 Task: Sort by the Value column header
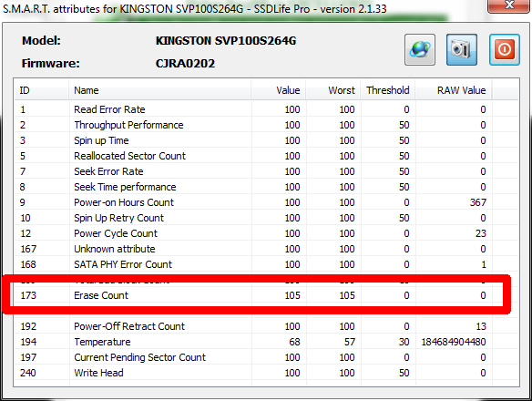(x=279, y=90)
